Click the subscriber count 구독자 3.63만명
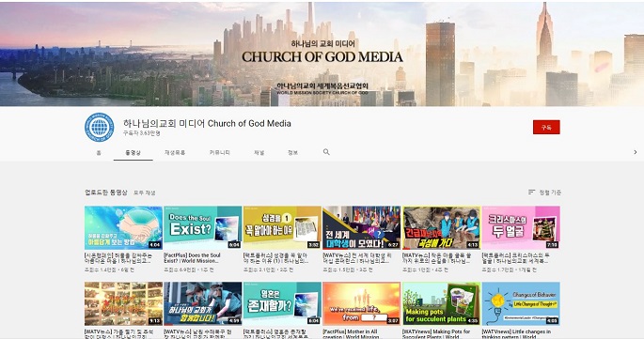 (142, 133)
